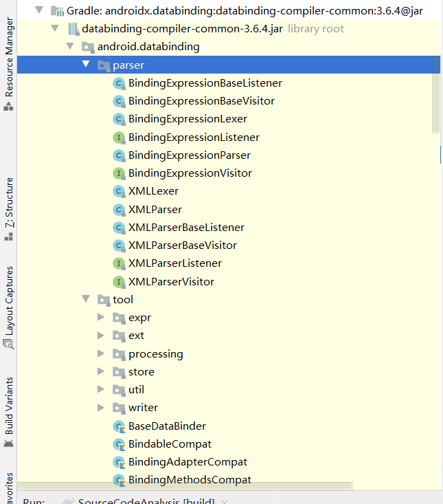Viewport: 443px width, 504px height.
Task: Click the android.databinding package folder icon
Action: 88,47
